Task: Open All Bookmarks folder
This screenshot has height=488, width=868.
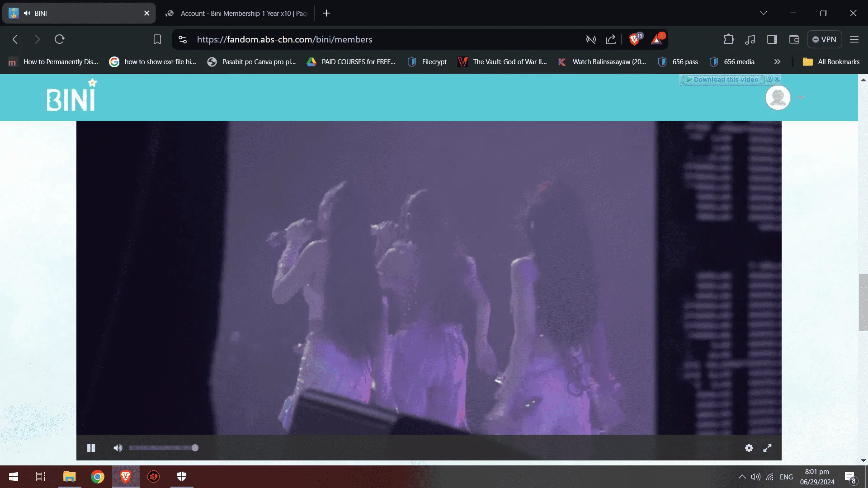Action: tap(831, 62)
